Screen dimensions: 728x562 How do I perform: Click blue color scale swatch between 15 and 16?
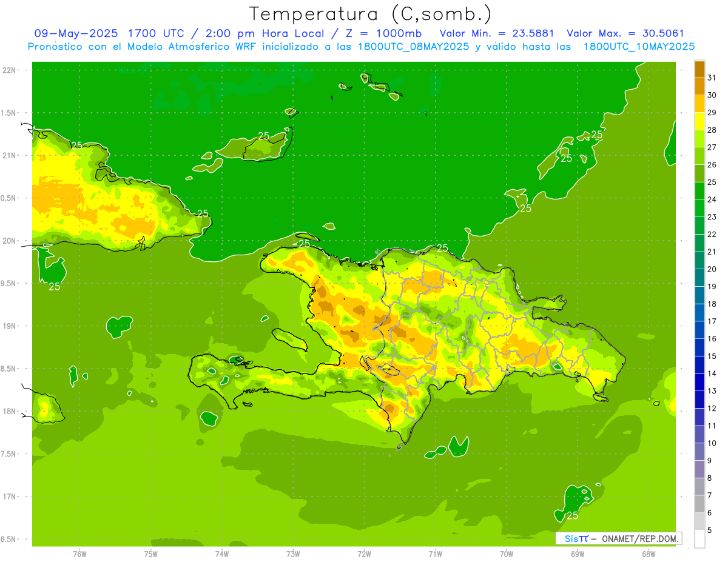pos(699,347)
